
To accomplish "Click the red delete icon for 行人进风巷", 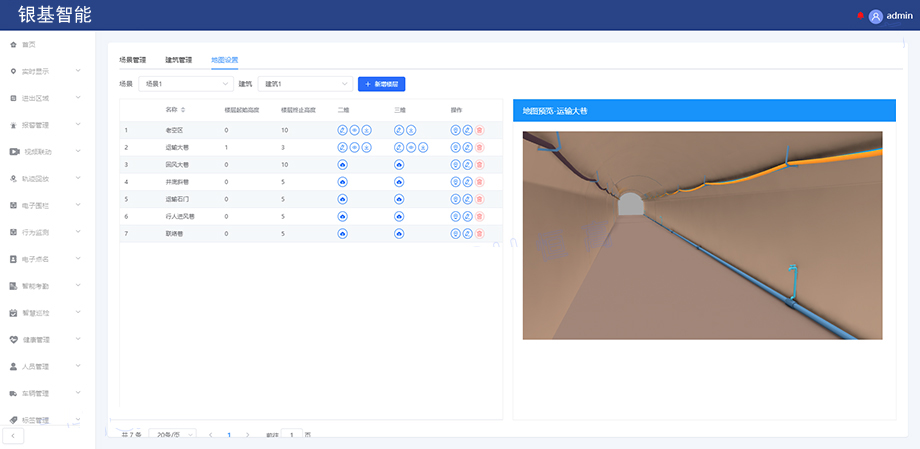I will (479, 216).
